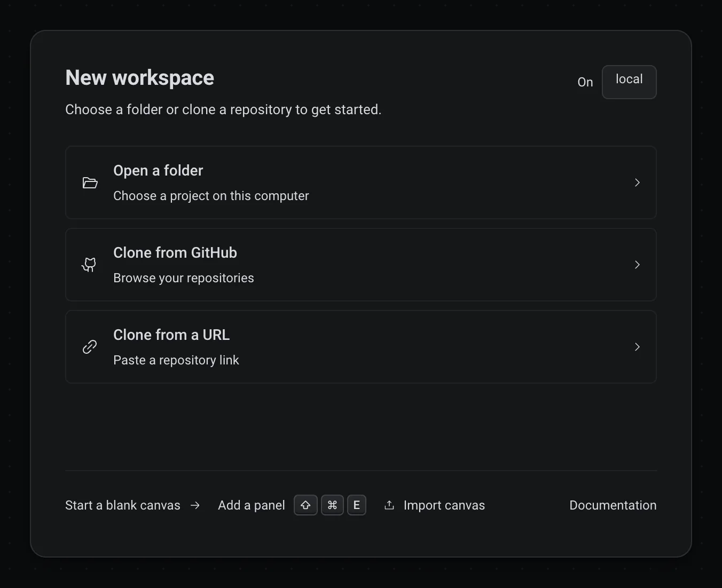Viewport: 722px width, 588px height.
Task: Select Clone from a URL option
Action: pyautogui.click(x=360, y=347)
